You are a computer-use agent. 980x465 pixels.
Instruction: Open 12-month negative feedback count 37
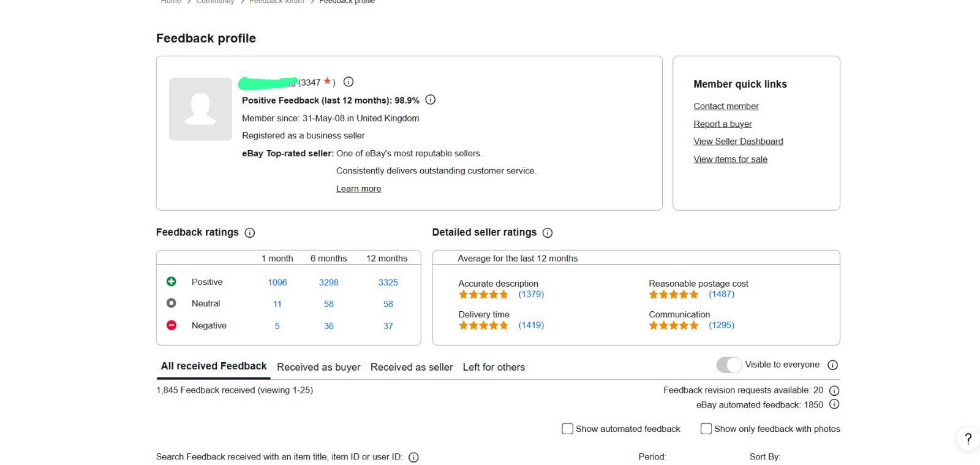click(388, 326)
